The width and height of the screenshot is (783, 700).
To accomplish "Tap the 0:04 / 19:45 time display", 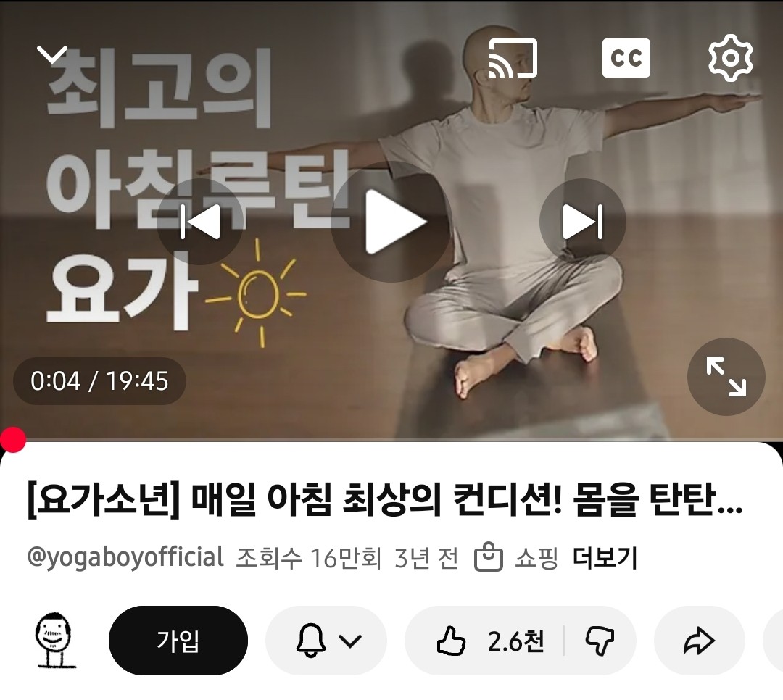I will [x=99, y=381].
